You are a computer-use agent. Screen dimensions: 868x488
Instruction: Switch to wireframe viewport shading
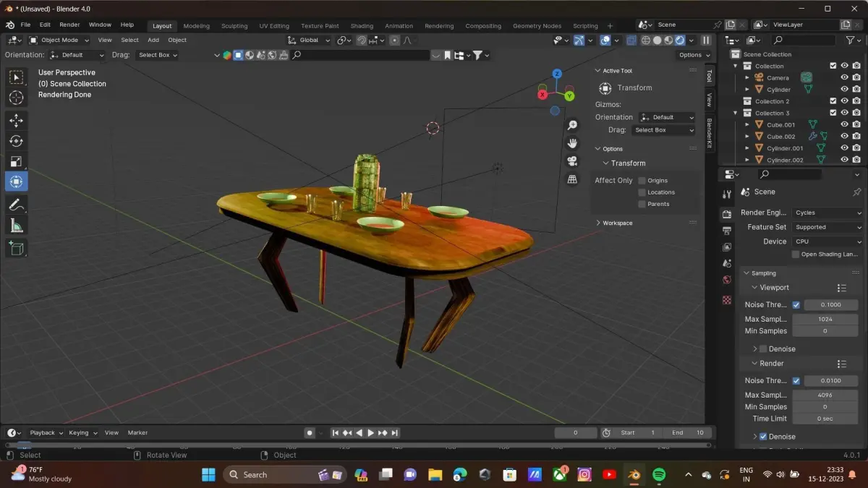[x=645, y=40]
